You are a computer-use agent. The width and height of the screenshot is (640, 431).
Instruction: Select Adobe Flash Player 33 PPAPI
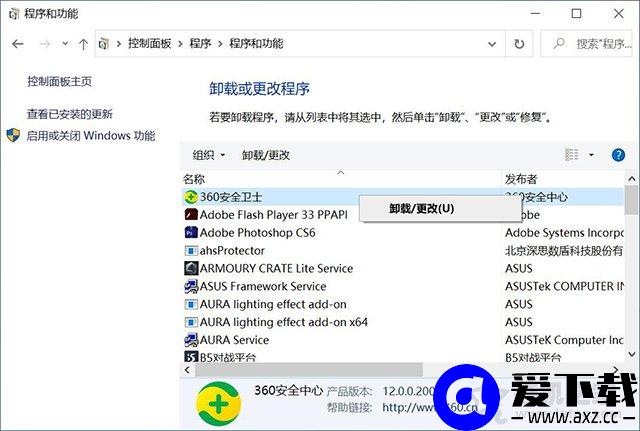tap(273, 215)
